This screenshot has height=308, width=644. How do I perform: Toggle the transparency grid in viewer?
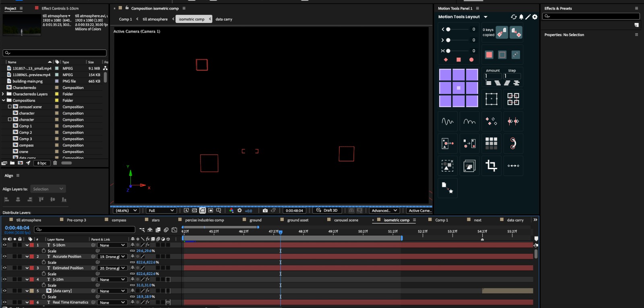[x=194, y=211]
